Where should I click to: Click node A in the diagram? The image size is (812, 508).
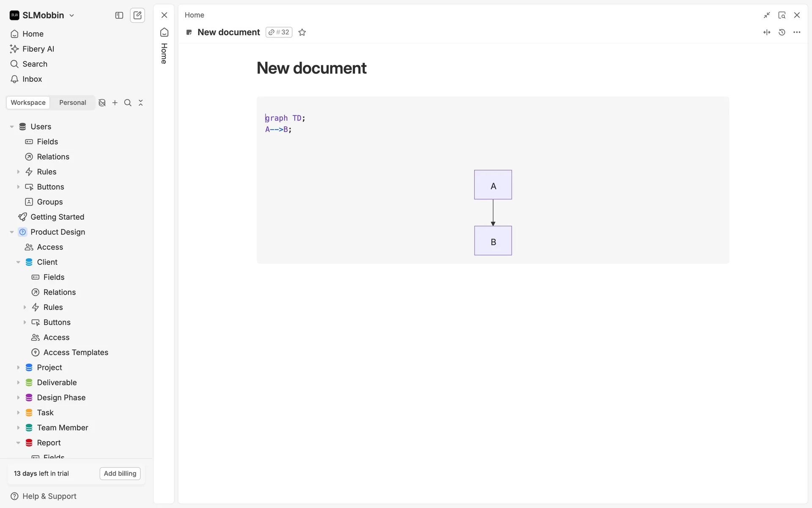coord(493,185)
